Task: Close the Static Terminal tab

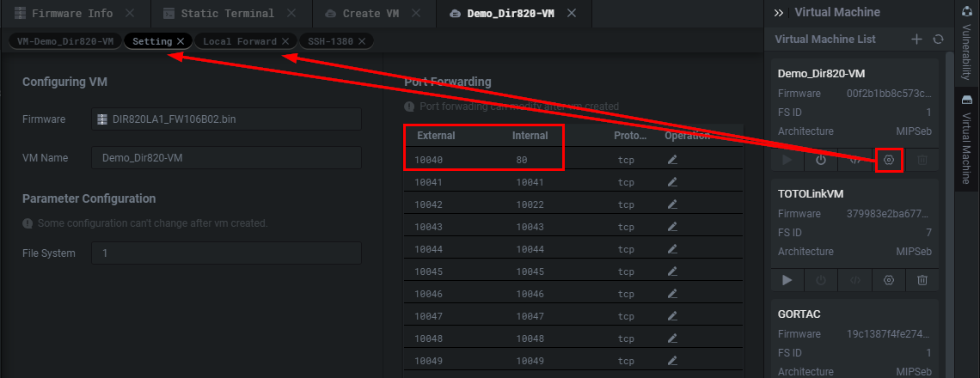Action: 291,13
